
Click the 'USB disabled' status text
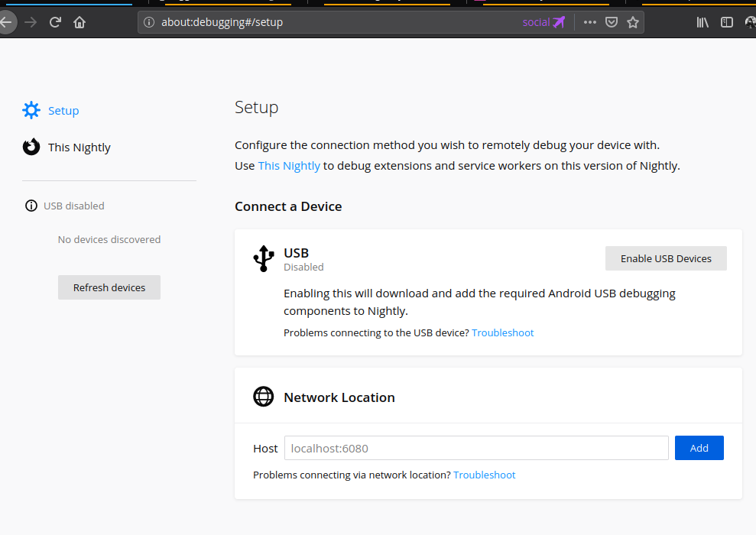pyautogui.click(x=74, y=206)
